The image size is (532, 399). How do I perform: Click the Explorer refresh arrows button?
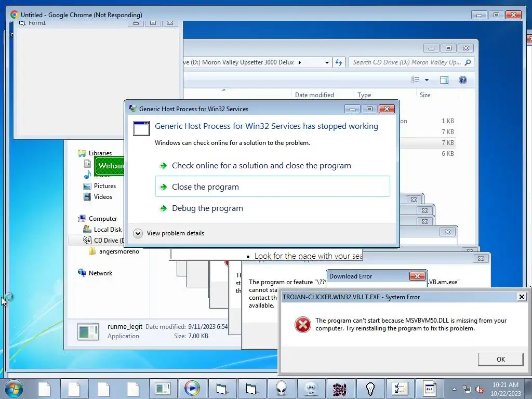[x=339, y=62]
